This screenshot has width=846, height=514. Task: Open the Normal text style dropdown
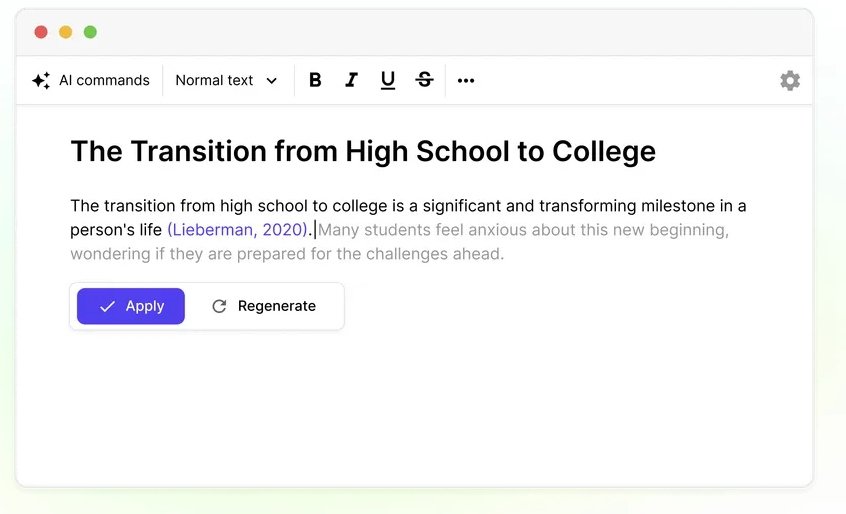226,80
